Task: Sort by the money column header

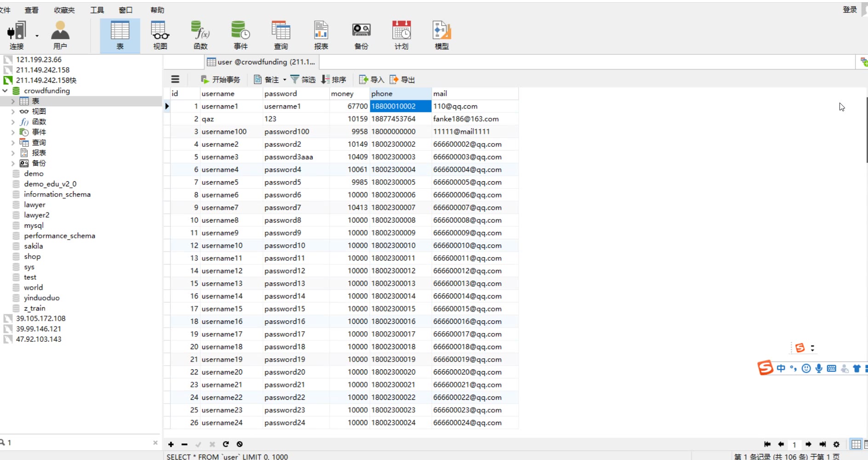Action: pyautogui.click(x=343, y=94)
